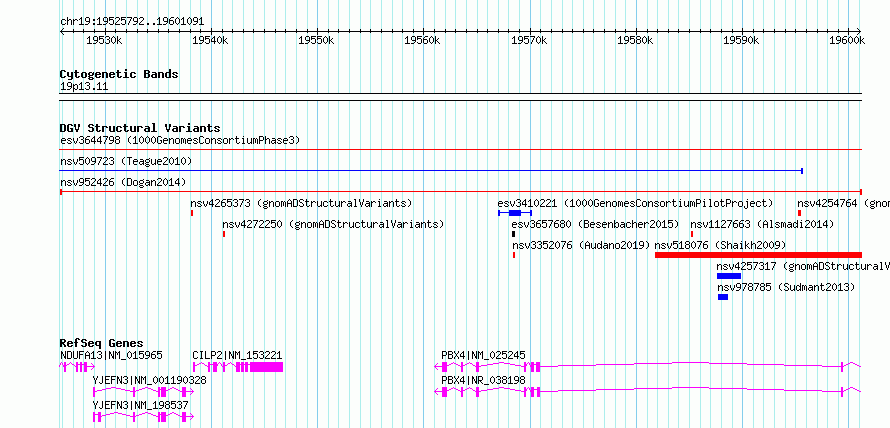
Task: Click the 19540k ruler tick label
Action: 210,41
